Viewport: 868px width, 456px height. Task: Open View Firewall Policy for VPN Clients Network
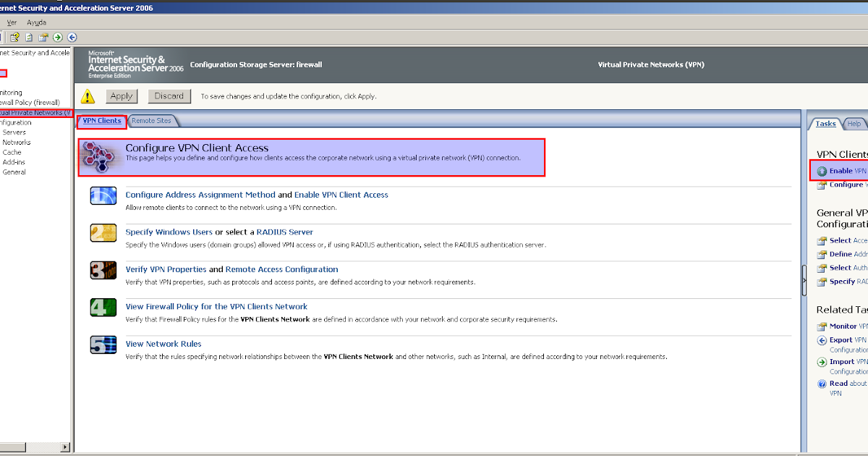pos(216,306)
